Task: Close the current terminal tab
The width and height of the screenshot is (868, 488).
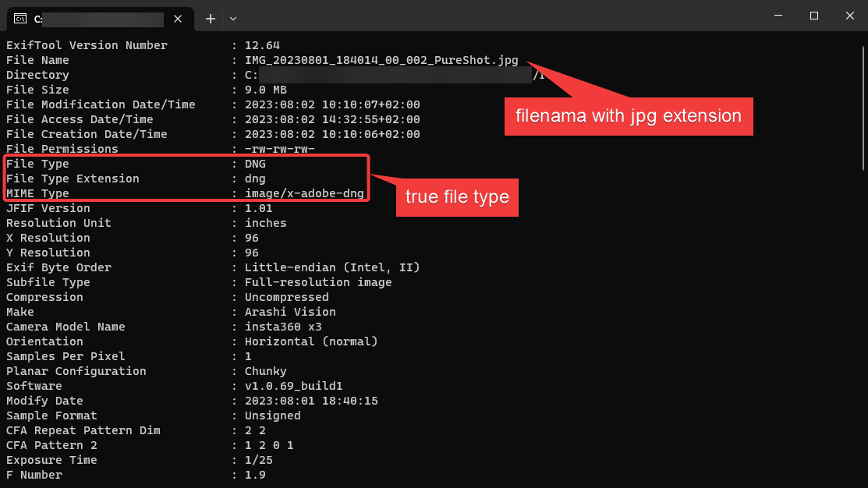Action: 179,19
